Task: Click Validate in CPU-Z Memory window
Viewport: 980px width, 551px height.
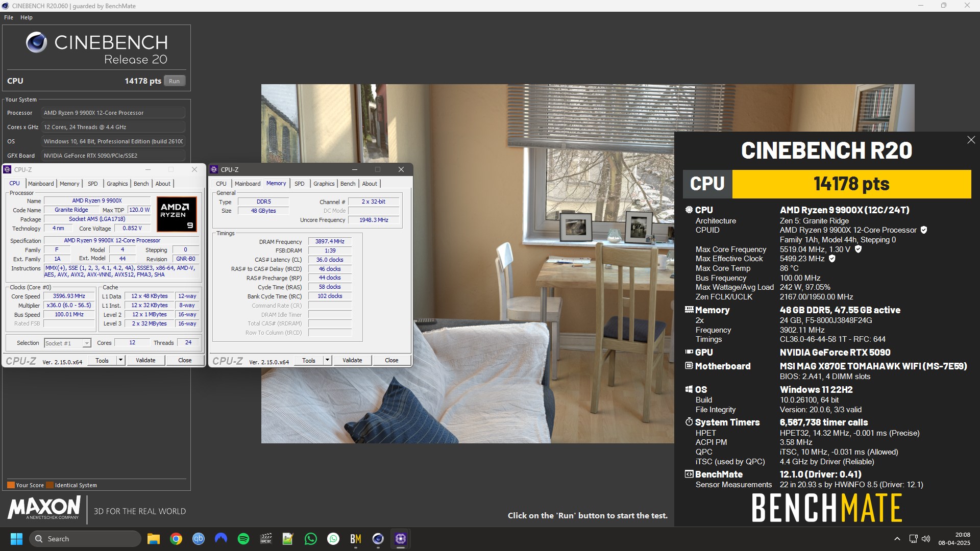Action: [x=352, y=360]
